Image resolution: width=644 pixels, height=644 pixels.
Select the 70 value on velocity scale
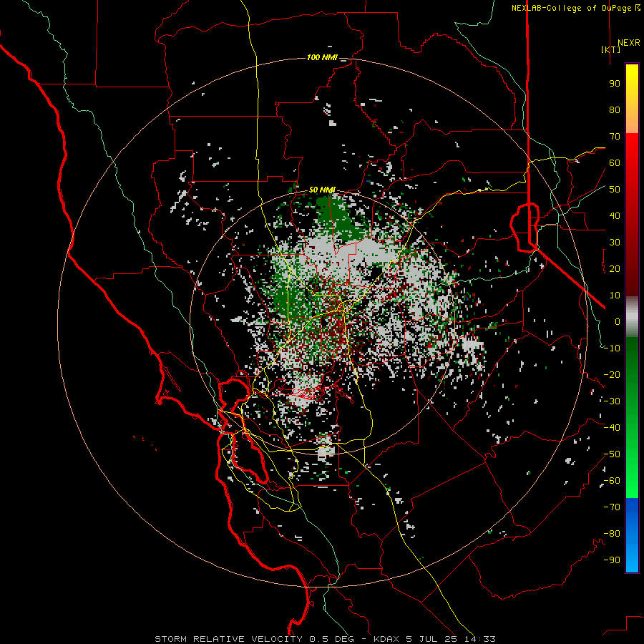[615, 137]
